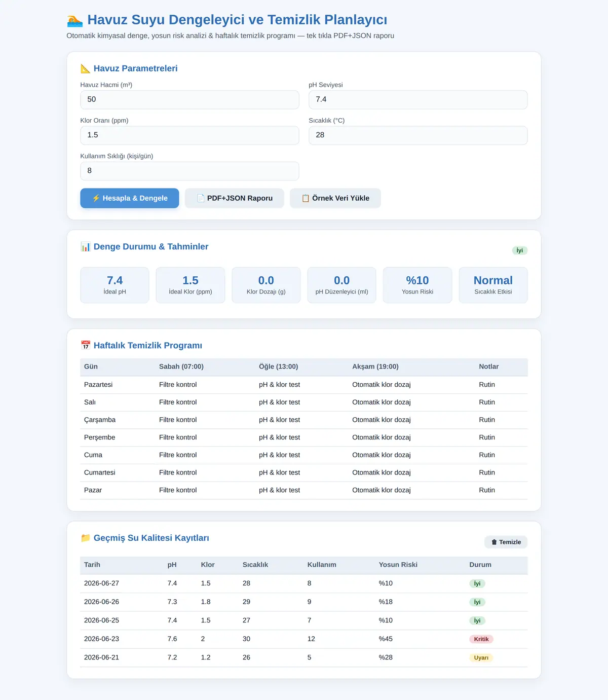Clear history with the Temizle button
608x700 pixels.
pos(506,542)
